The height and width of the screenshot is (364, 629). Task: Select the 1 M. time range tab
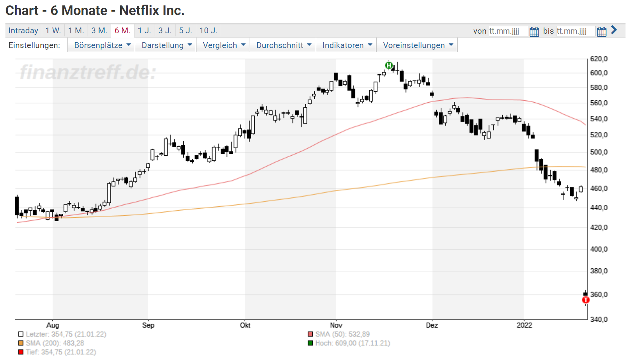(x=76, y=31)
